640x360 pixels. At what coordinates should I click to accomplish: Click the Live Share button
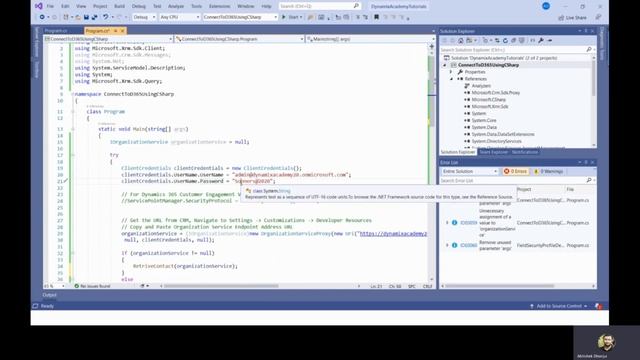pos(572,18)
